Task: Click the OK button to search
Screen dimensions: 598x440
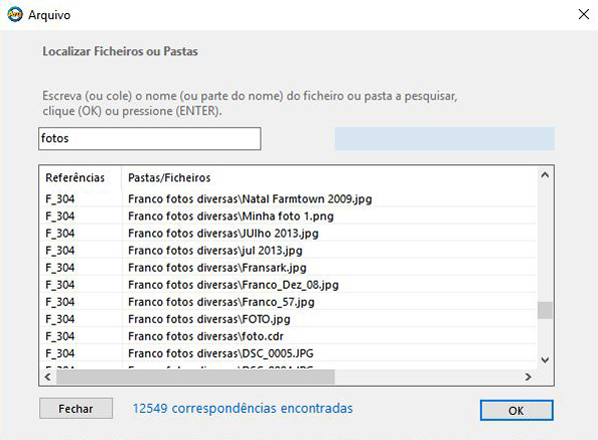Action: (x=516, y=410)
